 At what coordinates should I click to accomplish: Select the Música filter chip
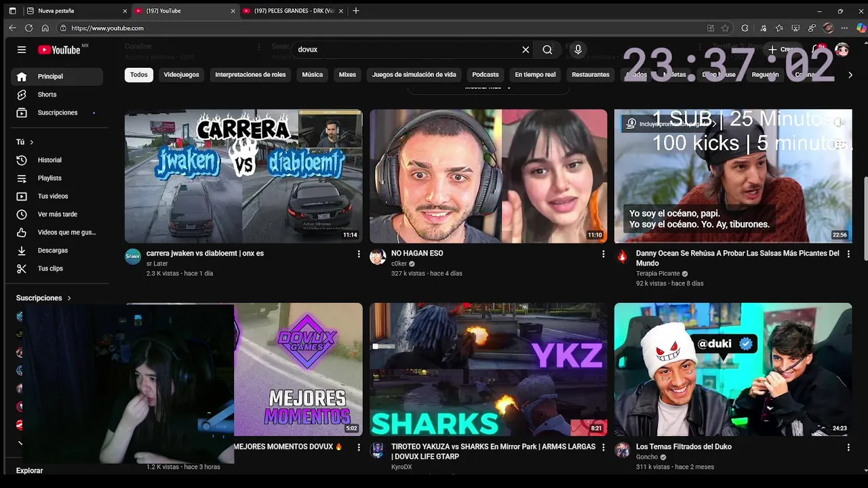(x=312, y=75)
